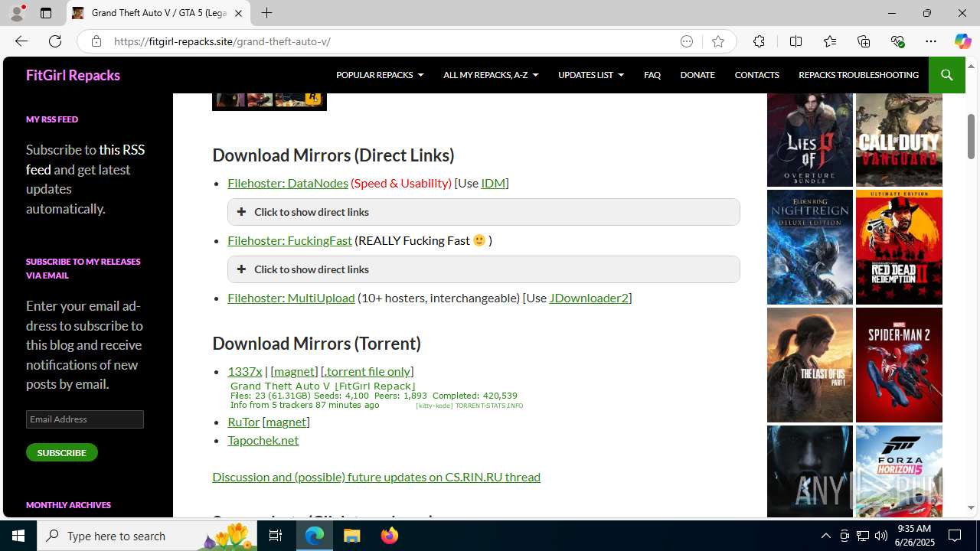Open this RSS feed link
The height and width of the screenshot is (551, 980).
pos(85,159)
